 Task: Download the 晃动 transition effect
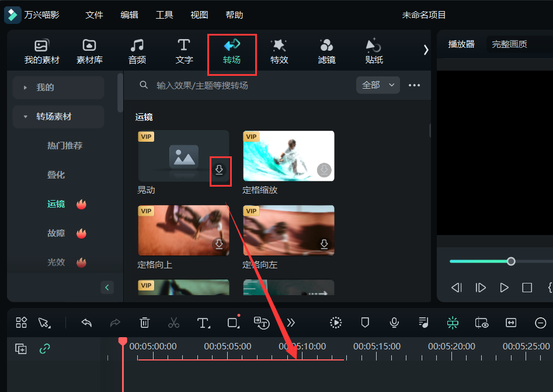pos(220,170)
